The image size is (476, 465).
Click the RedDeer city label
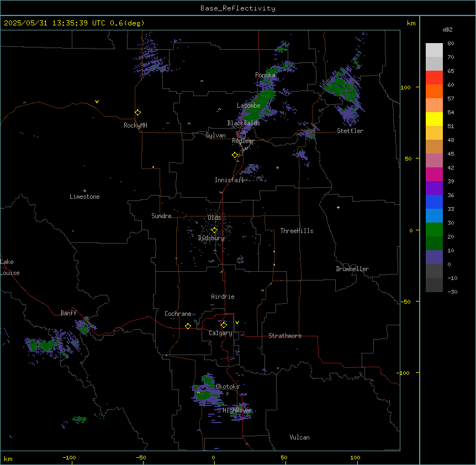coord(243,141)
